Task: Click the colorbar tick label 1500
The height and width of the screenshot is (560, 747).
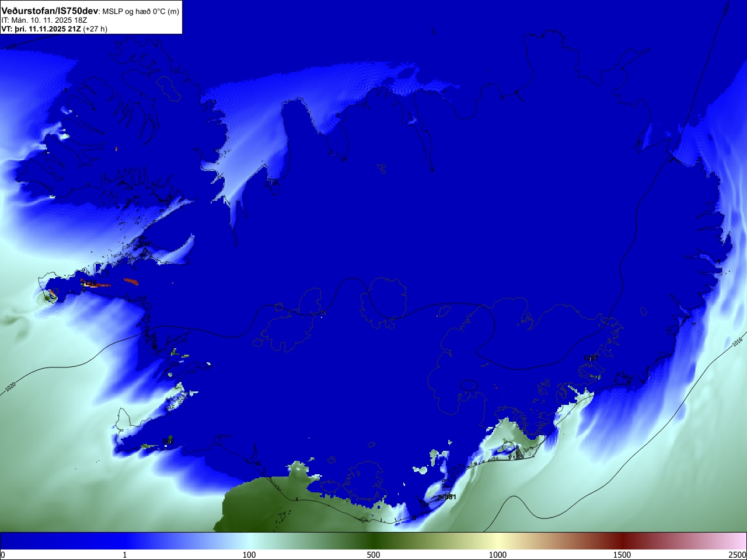Action: 622,555
